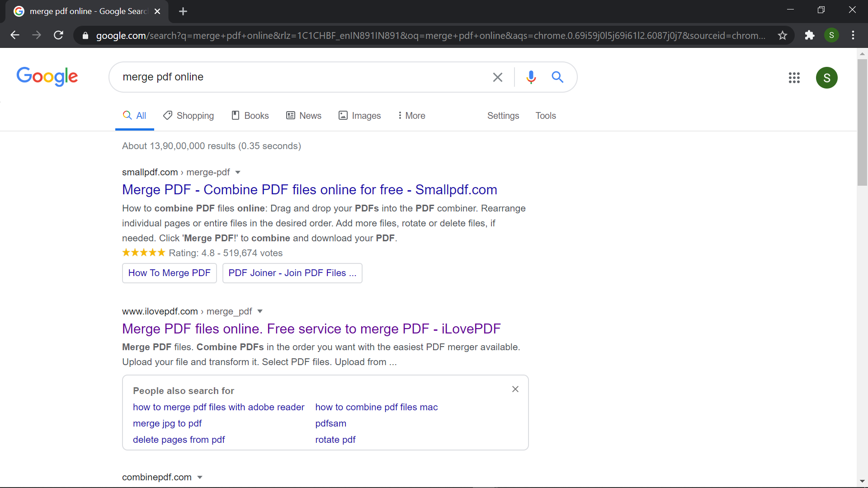The width and height of the screenshot is (868, 488).
Task: Switch to the News tab
Action: pyautogui.click(x=304, y=116)
